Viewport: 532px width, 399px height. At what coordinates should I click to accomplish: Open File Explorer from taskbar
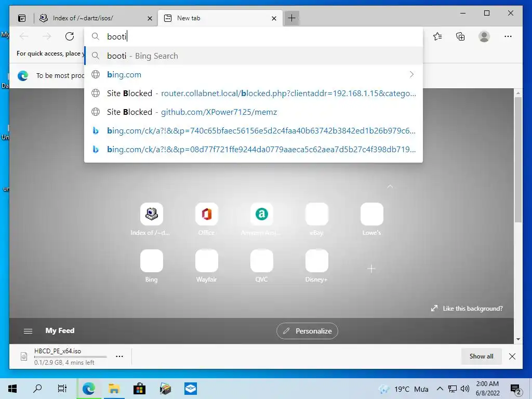[x=114, y=389]
